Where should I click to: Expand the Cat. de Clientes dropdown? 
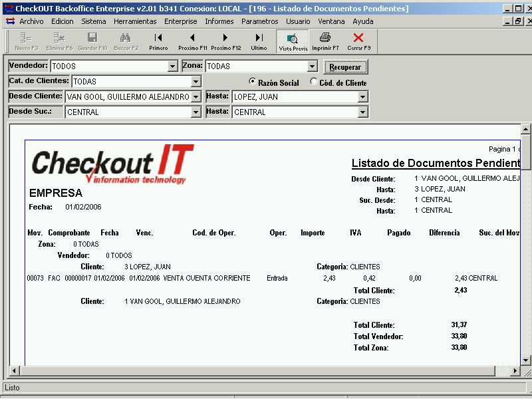(196, 81)
